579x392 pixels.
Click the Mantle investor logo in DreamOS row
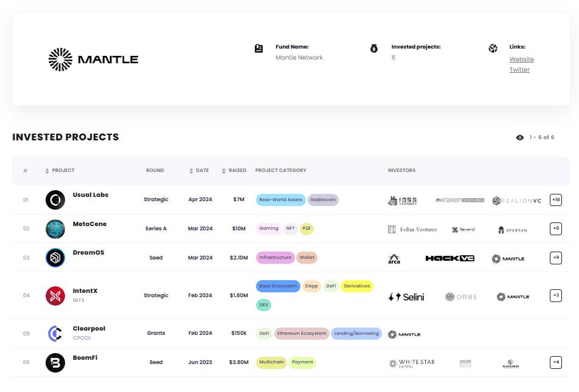pos(508,259)
